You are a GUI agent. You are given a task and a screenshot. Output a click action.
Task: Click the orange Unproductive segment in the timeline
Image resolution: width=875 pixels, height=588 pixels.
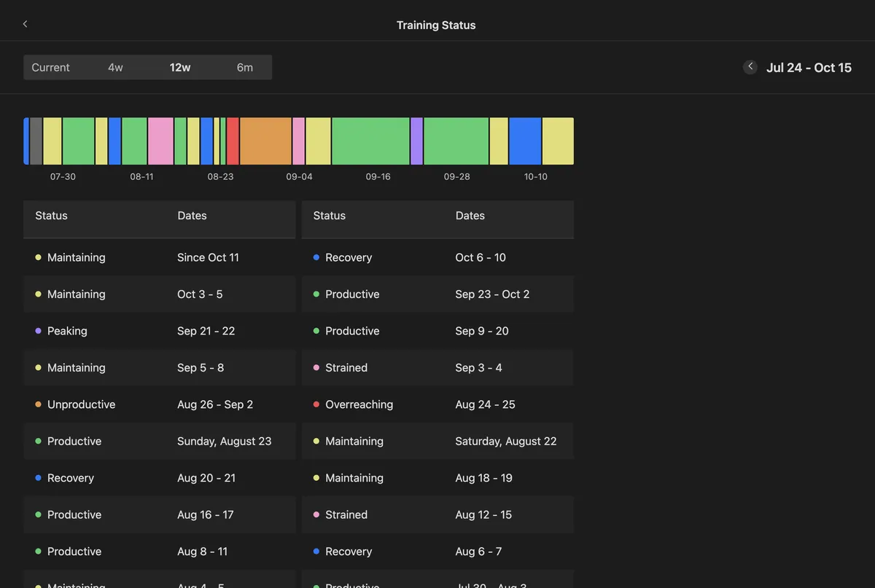[265, 141]
